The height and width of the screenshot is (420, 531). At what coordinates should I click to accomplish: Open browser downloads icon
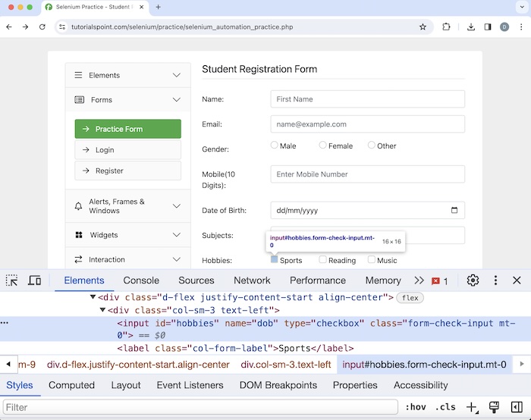click(x=471, y=27)
